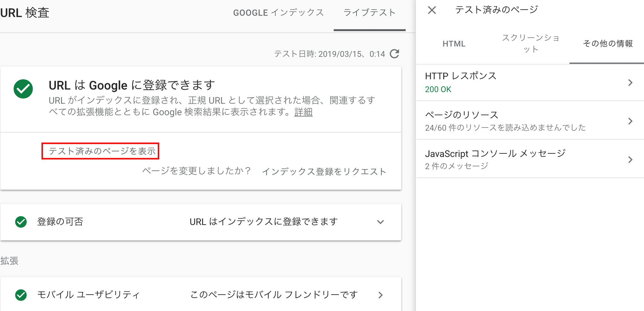Close the テスト済みのページ side panel
This screenshot has height=311, width=644.
coord(432,10)
